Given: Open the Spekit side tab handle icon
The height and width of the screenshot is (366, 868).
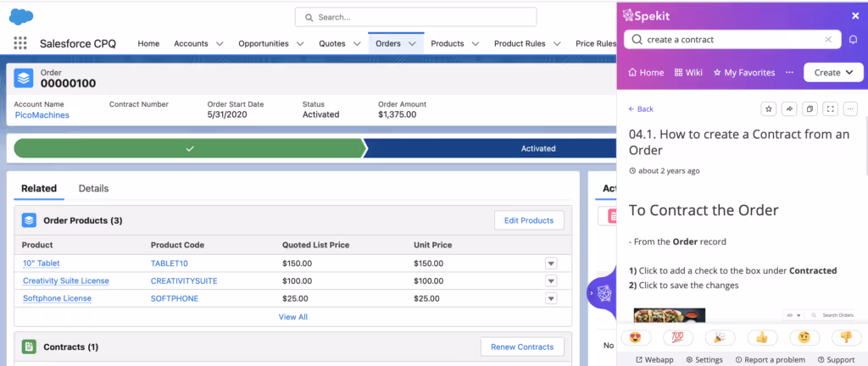Looking at the screenshot, I should pyautogui.click(x=603, y=292).
